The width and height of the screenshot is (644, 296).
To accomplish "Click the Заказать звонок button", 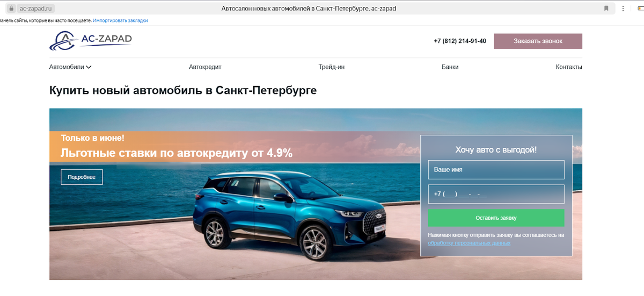I will click(538, 41).
